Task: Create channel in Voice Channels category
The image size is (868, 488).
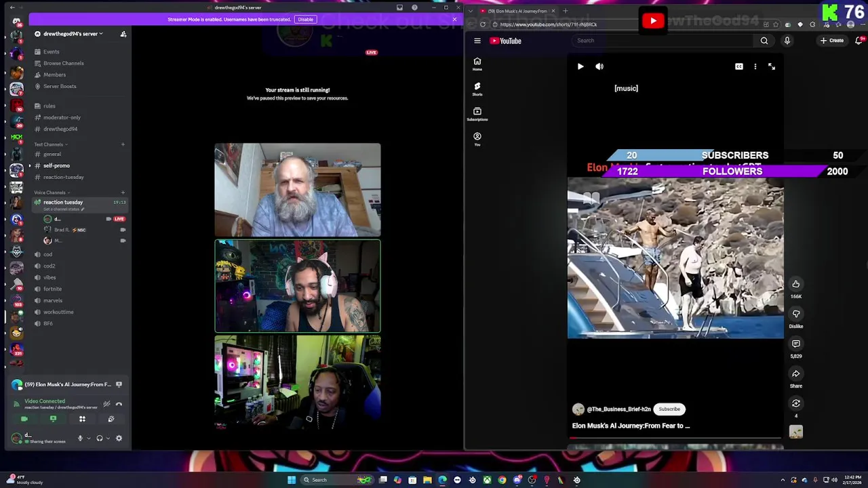Action: [x=123, y=192]
